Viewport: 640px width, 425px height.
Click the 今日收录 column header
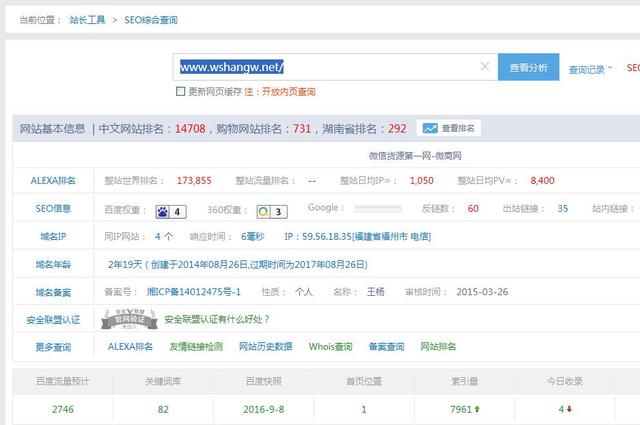click(x=565, y=381)
